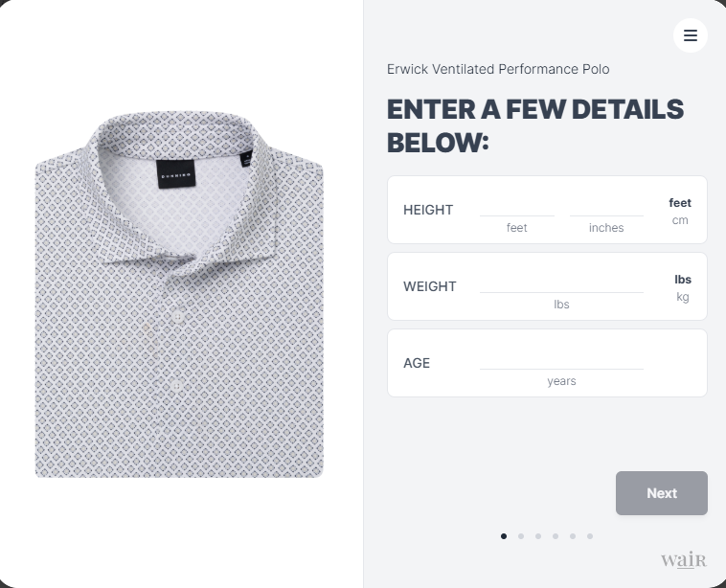Image resolution: width=726 pixels, height=588 pixels.
Task: Switch height unit to cm
Action: coord(680,220)
